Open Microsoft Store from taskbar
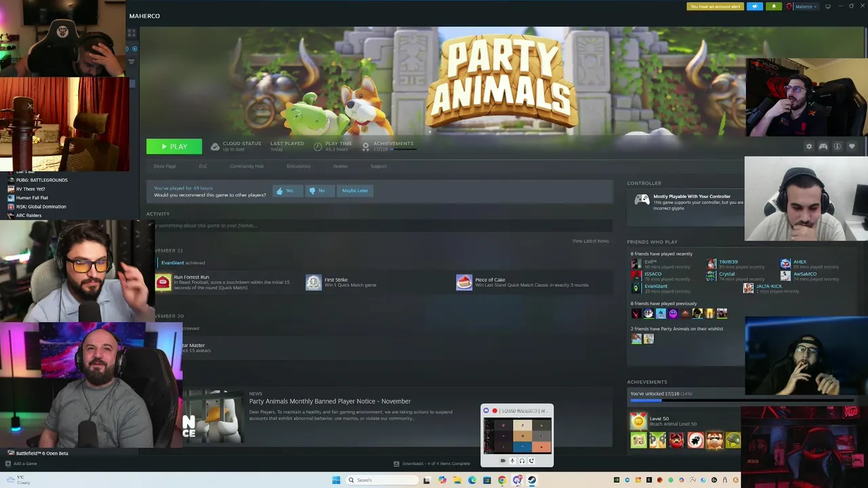The image size is (868, 488). (487, 480)
